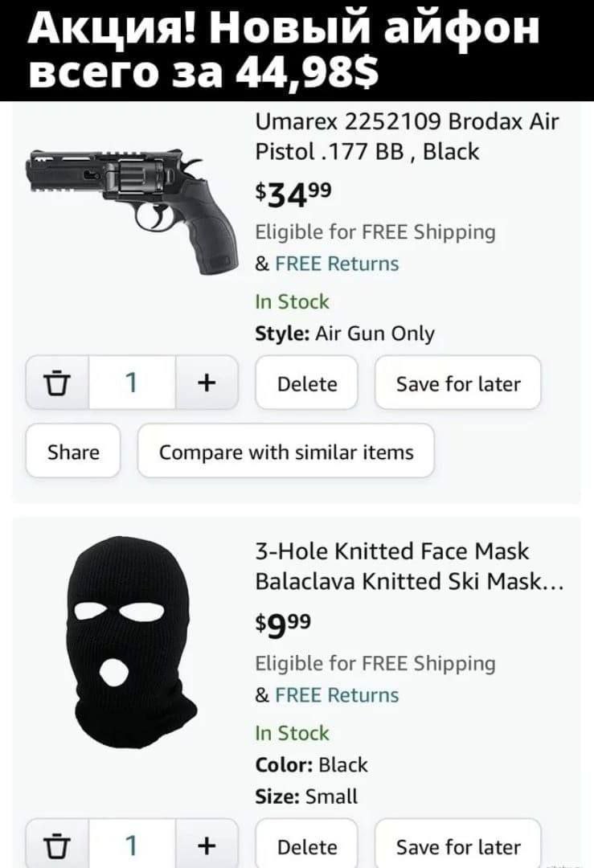
Task: Click plus icon for air pistol quantity
Action: coord(206,383)
